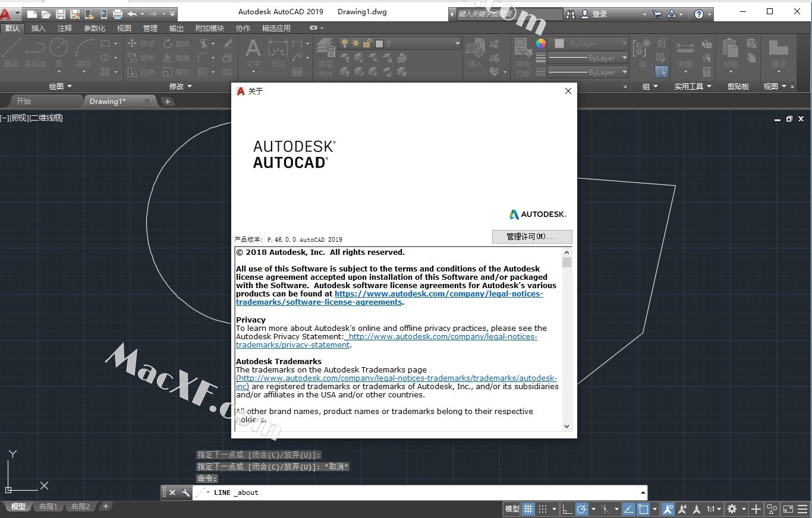Click the object color wheel icon
812x518 pixels.
(x=540, y=43)
